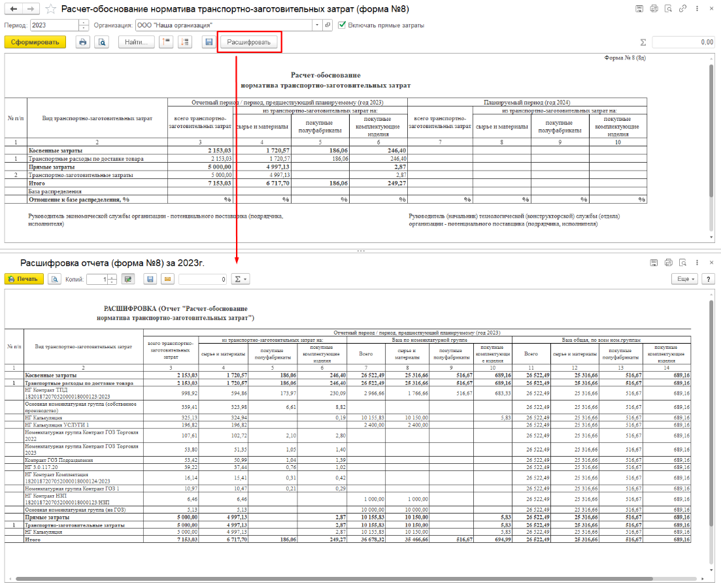
Task: Add the form to favorites with the star
Action: 51,9
